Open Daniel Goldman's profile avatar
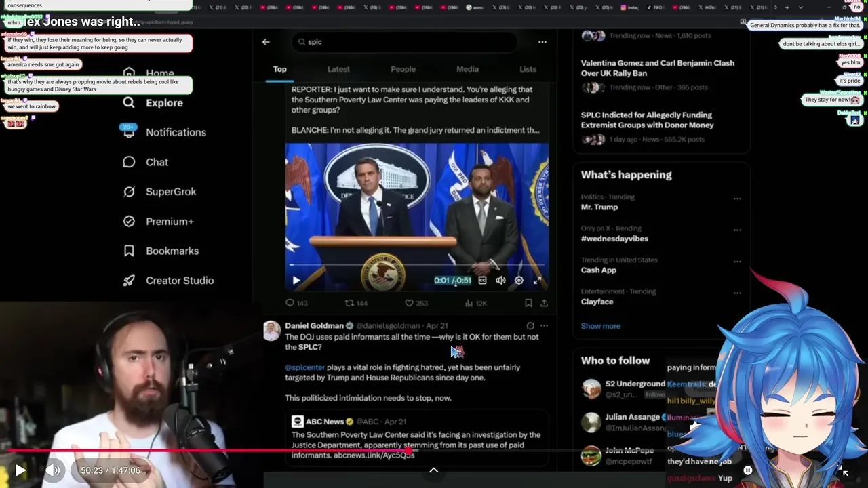The width and height of the screenshot is (868, 488). coord(272,331)
